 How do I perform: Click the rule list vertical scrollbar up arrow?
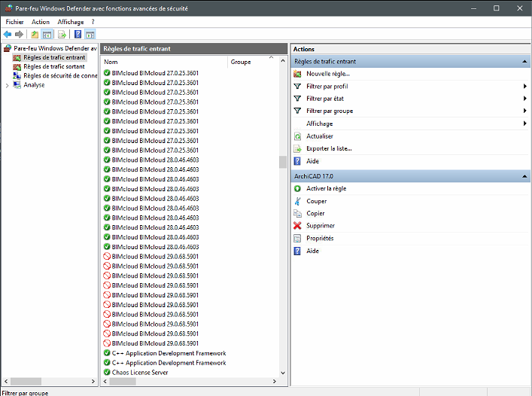283,61
